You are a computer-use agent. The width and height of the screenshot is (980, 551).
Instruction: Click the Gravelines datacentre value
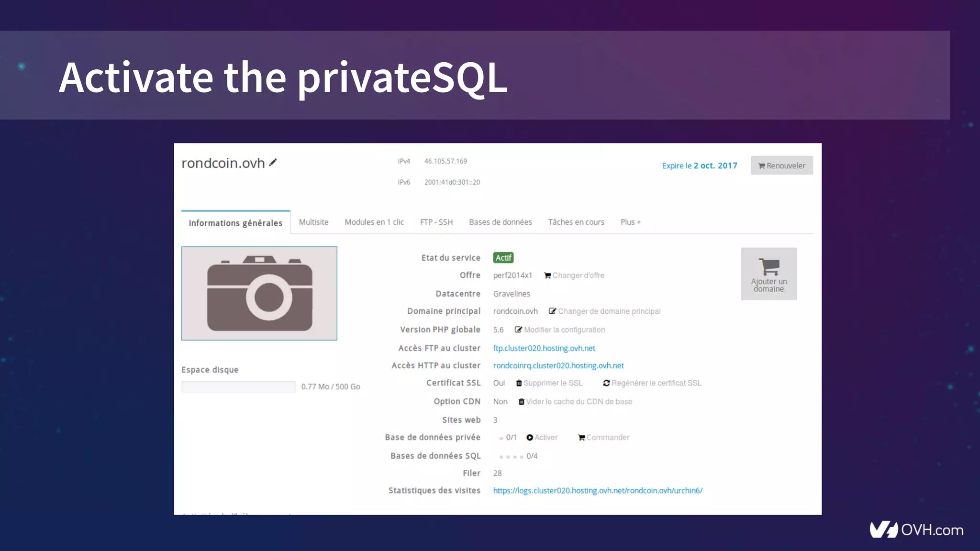[x=512, y=294]
